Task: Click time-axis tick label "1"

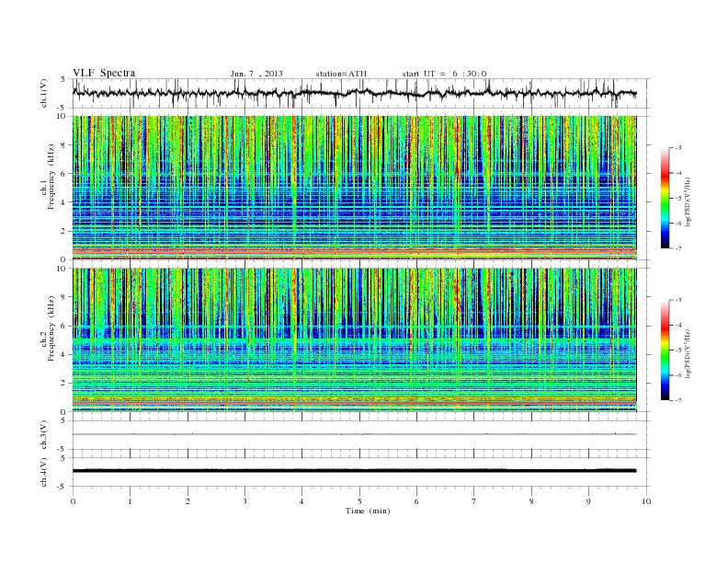Action: [130, 501]
